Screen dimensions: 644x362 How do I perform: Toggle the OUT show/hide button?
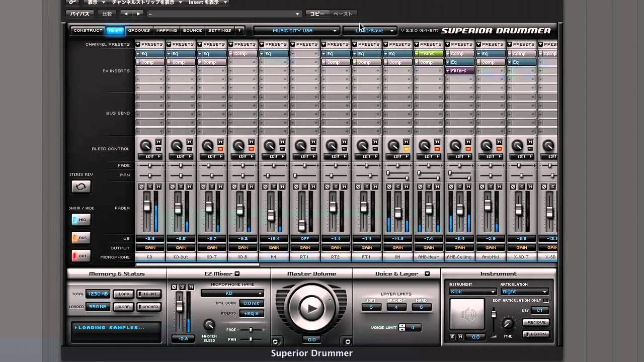[80, 256]
